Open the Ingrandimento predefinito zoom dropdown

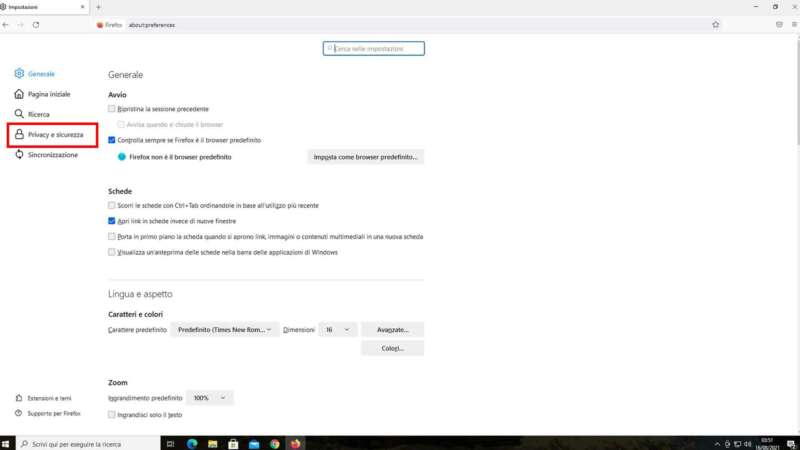[x=209, y=397]
